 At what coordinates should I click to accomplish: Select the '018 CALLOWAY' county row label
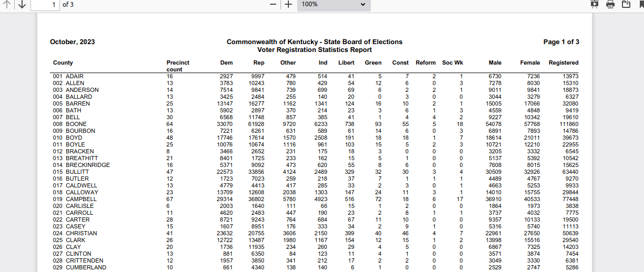(x=76, y=192)
